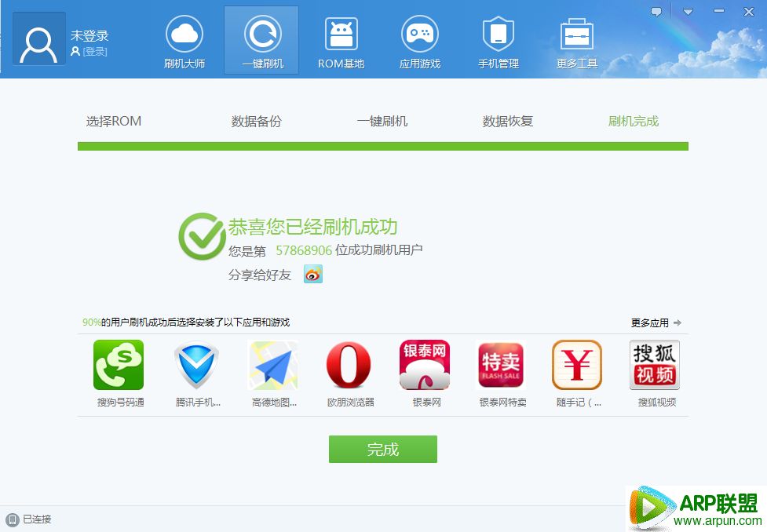Click the 恭喜您已经刷机成功 message

coord(312,227)
